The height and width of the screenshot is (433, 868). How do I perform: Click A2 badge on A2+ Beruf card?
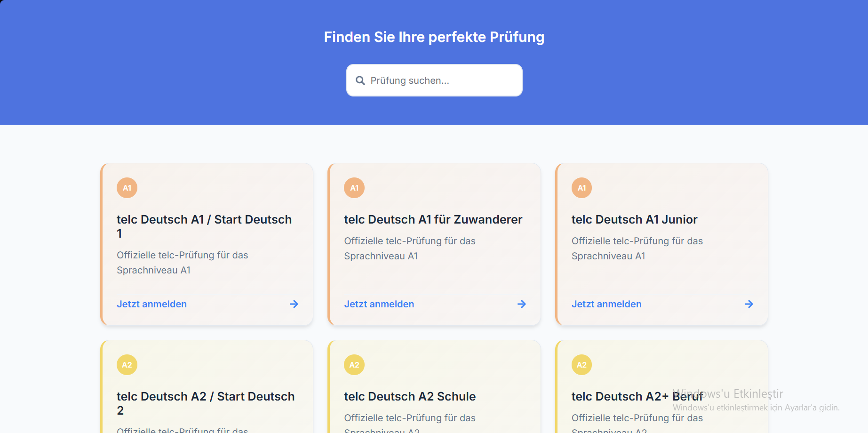[581, 365]
